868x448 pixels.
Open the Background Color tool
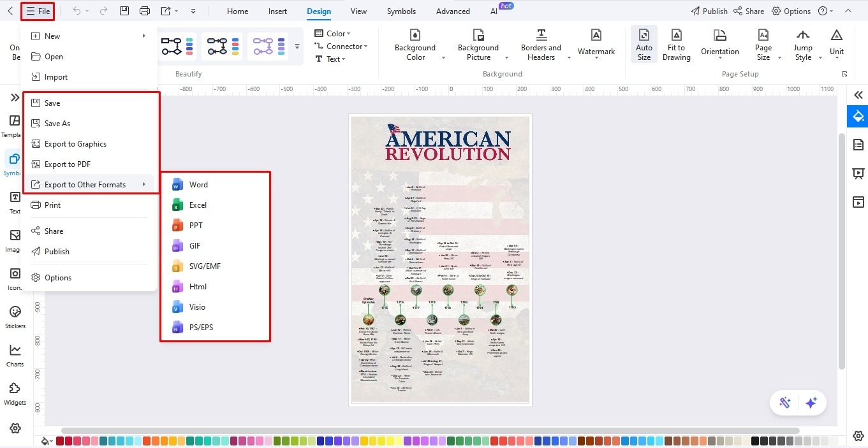pyautogui.click(x=415, y=45)
